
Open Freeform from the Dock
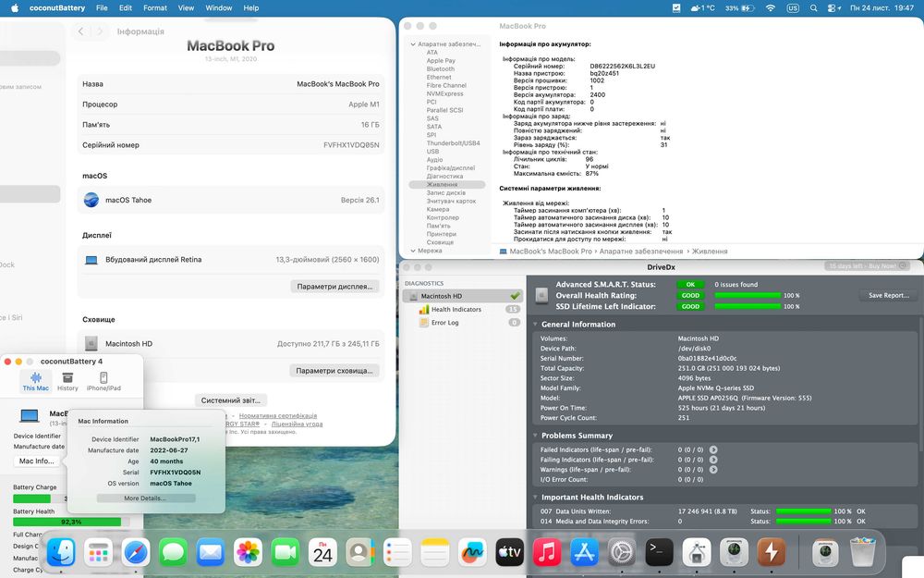click(472, 553)
